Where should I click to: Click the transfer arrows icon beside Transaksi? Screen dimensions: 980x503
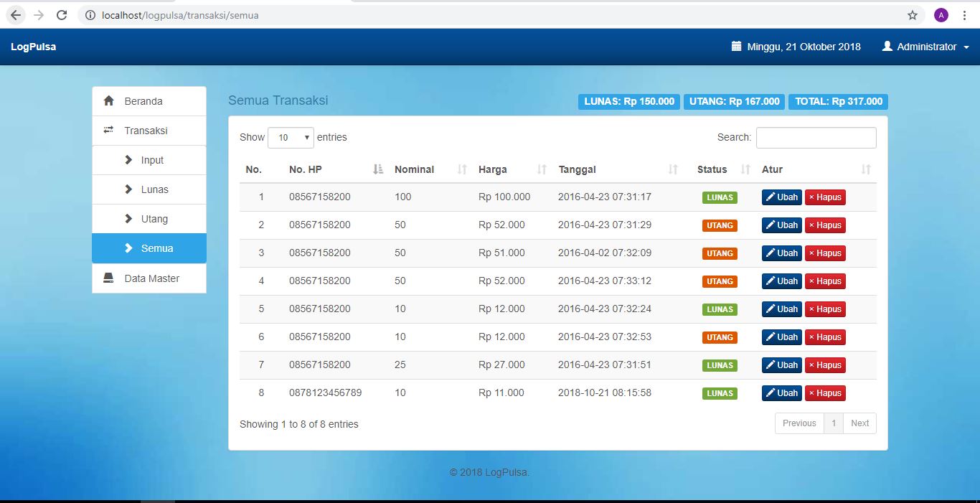(109, 131)
